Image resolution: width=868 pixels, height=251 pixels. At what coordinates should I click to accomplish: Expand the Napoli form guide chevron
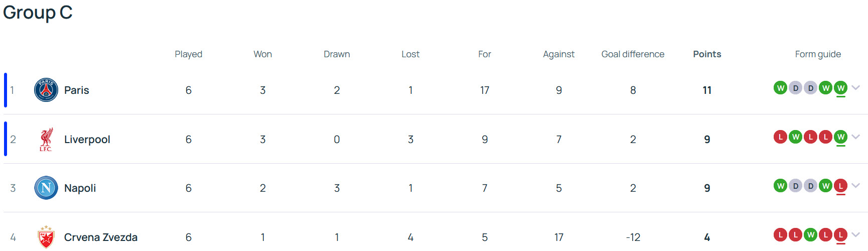click(x=856, y=186)
